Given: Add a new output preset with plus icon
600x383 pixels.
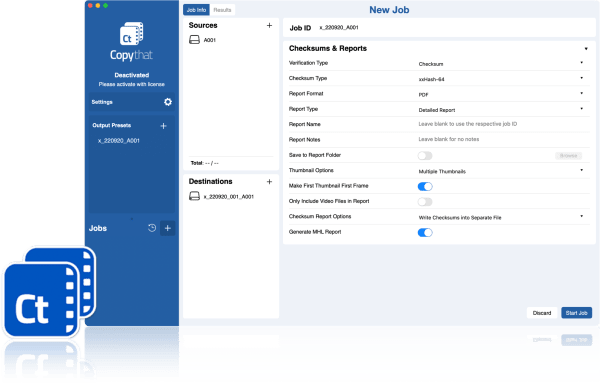Looking at the screenshot, I should [163, 126].
